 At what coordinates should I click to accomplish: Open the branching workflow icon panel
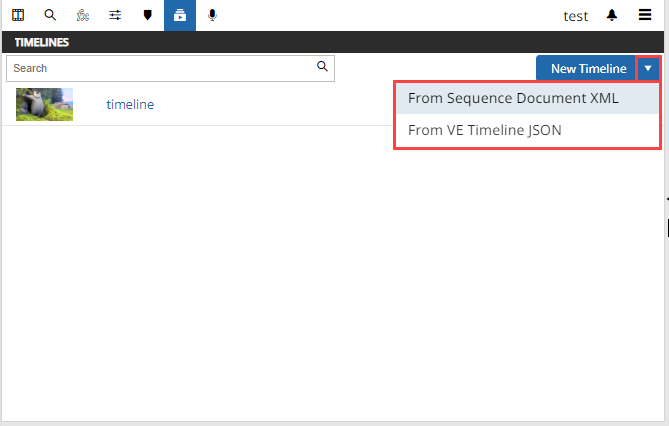pyautogui.click(x=82, y=15)
